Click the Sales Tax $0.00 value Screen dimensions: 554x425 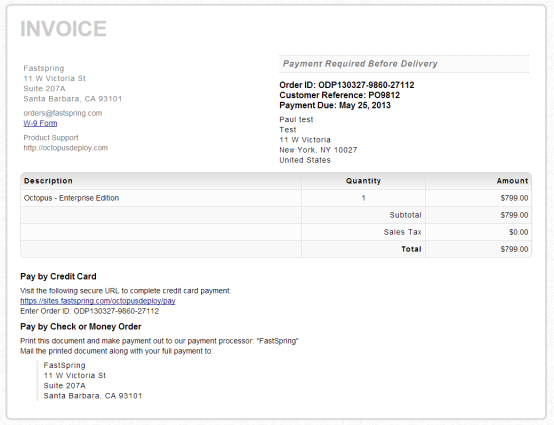tap(518, 232)
